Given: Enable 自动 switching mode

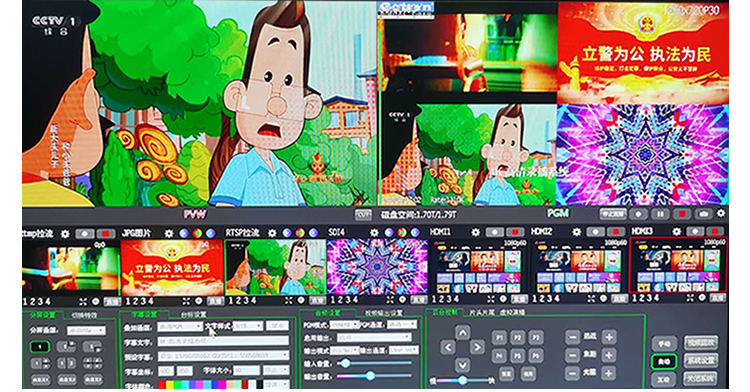Looking at the screenshot, I should click(x=664, y=362).
